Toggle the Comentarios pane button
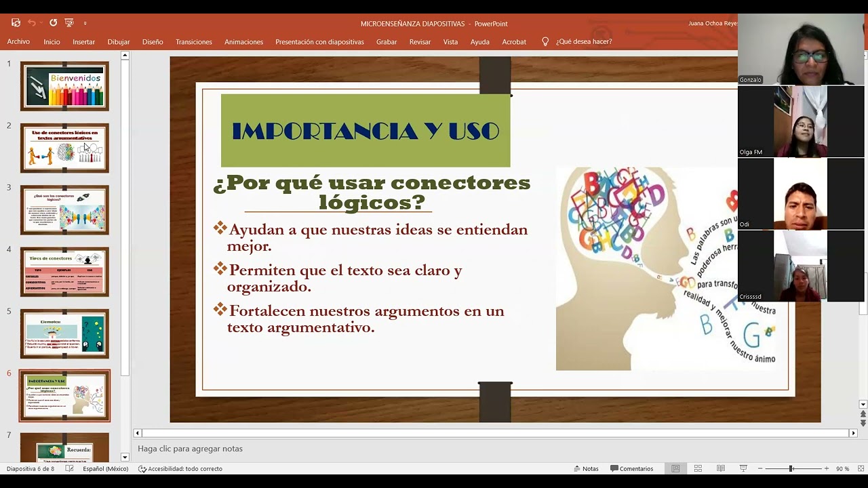The height and width of the screenshot is (488, 868). pos(631,468)
